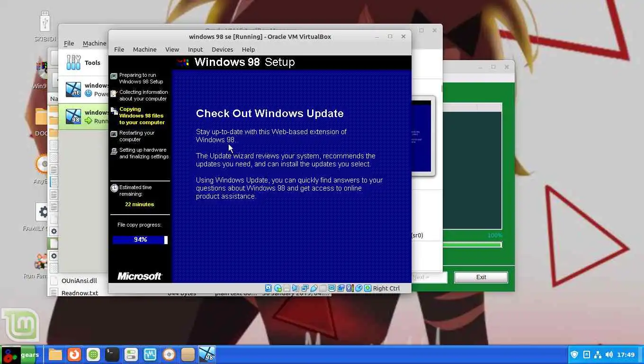Click the removable drive eject tray icon
This screenshot has height=364, width=644.
pyautogui.click(x=586, y=355)
